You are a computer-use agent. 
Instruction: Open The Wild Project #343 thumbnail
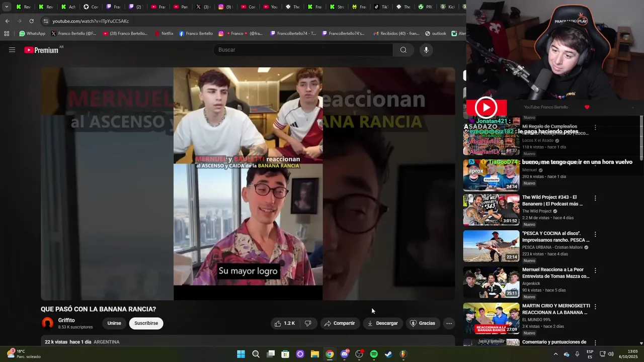pos(491,210)
